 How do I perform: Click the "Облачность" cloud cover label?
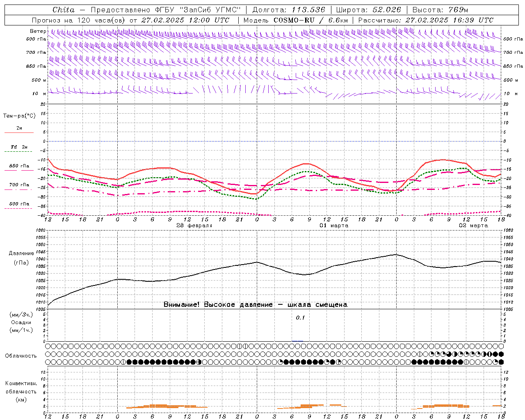tap(21, 356)
